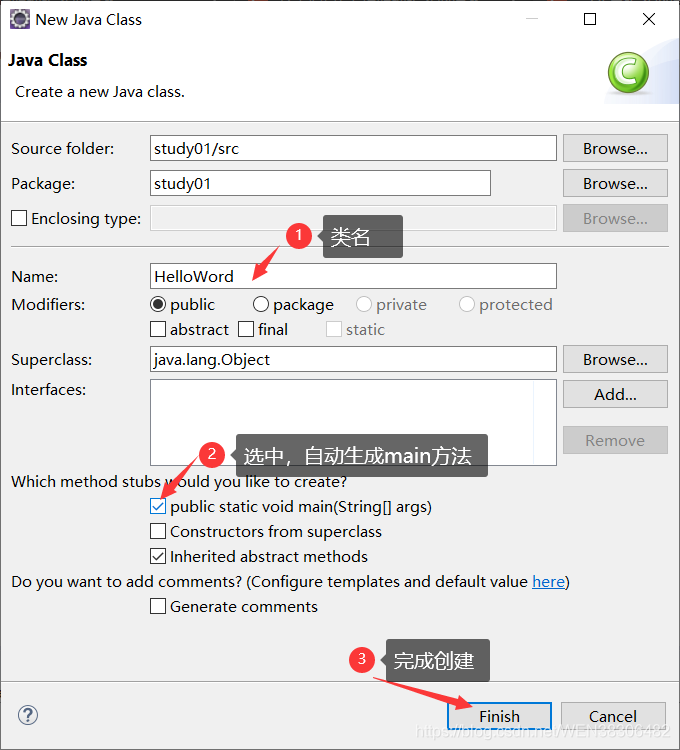Click the Finish button

[x=499, y=716]
